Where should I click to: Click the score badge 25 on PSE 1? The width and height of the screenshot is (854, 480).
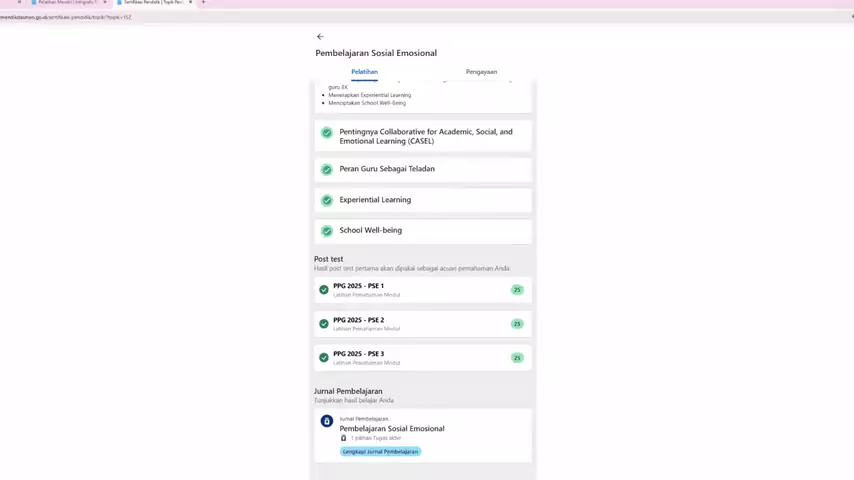point(517,290)
